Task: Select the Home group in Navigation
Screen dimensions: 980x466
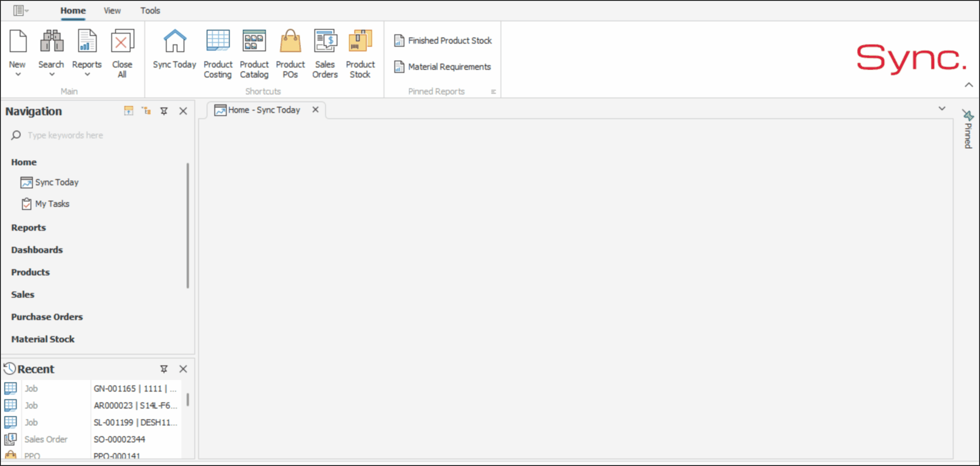Action: pos(24,162)
